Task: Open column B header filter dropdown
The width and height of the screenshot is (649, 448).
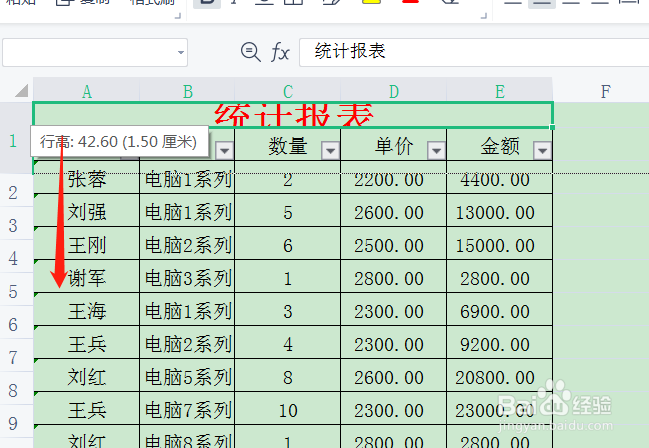Action: pyautogui.click(x=224, y=150)
